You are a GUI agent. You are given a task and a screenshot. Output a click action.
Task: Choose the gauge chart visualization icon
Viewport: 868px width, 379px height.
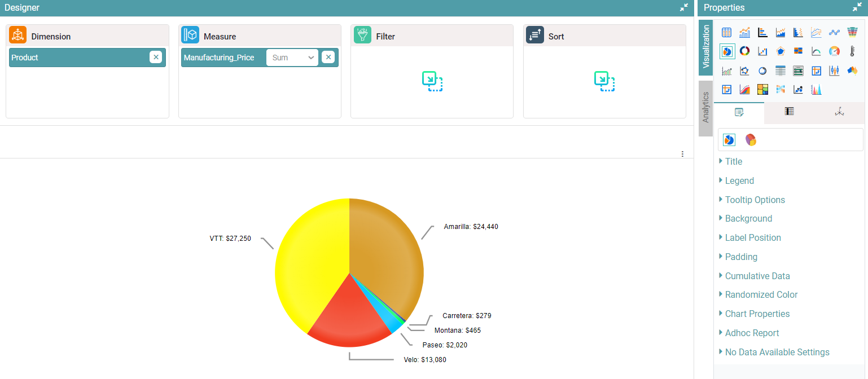point(834,51)
